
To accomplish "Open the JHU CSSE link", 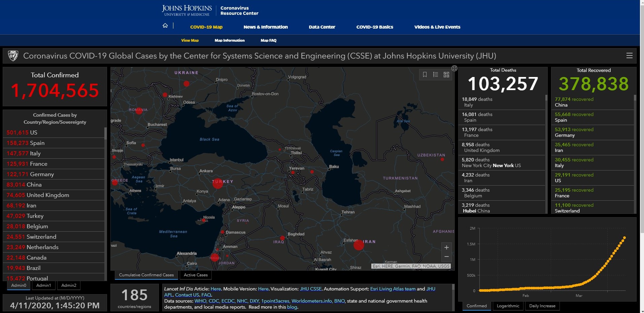I will (311, 289).
